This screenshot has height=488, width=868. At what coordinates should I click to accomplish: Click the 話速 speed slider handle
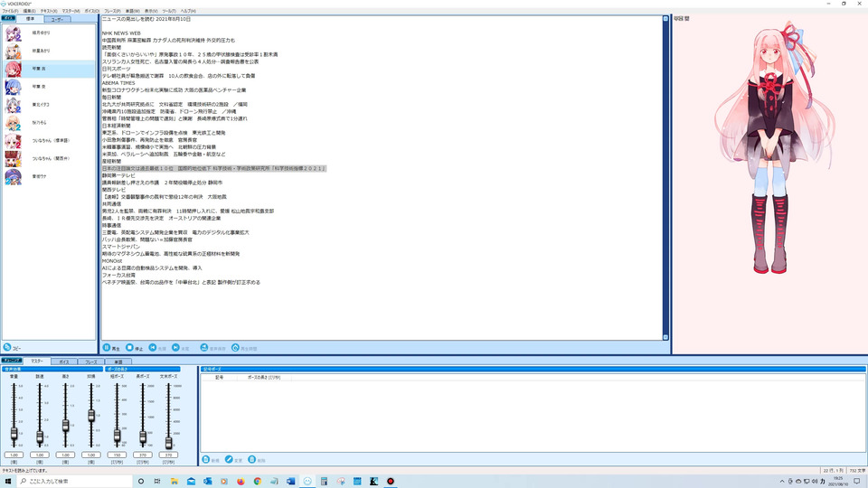(40, 437)
